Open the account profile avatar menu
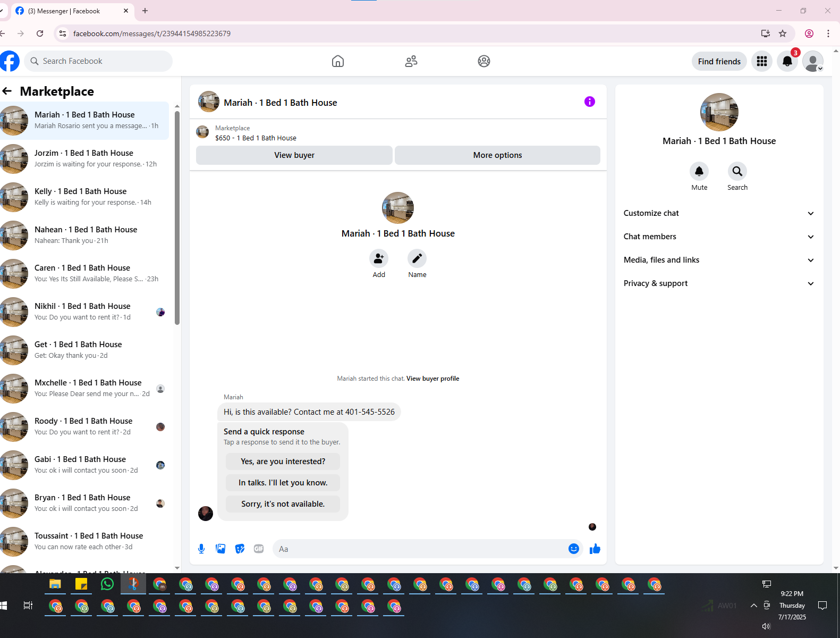The width and height of the screenshot is (840, 638). click(x=813, y=61)
